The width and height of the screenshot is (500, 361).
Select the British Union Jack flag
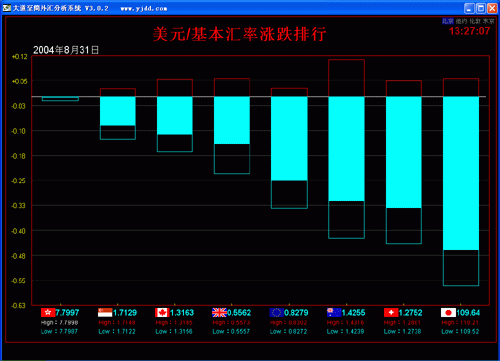[219, 313]
